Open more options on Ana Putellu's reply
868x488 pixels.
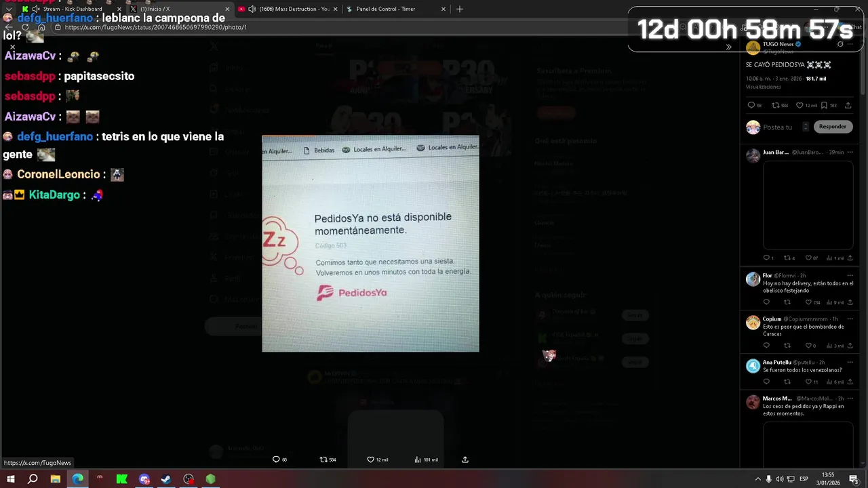[850, 363]
